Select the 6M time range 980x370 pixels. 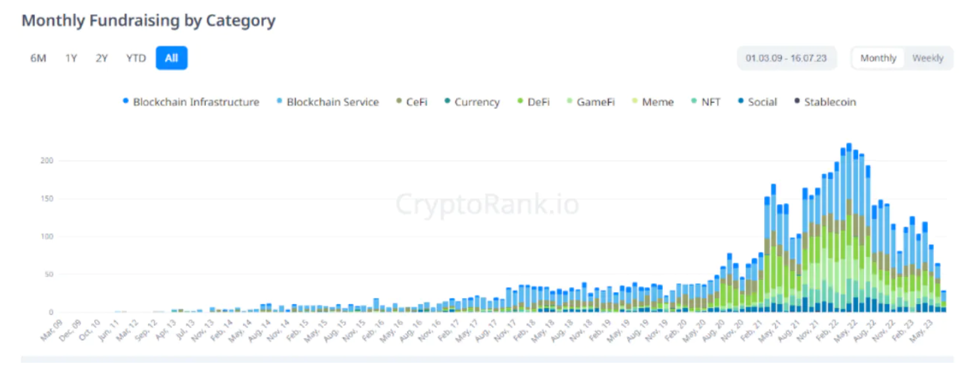pos(38,58)
